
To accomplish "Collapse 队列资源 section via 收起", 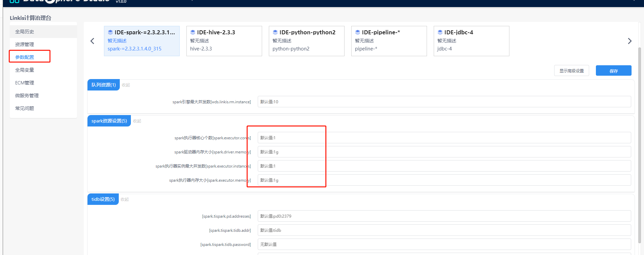I will (x=126, y=85).
